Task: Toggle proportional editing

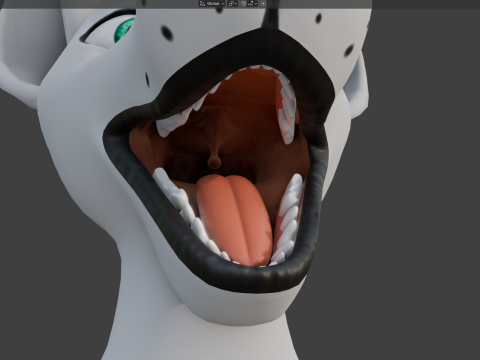Action: click(x=263, y=4)
